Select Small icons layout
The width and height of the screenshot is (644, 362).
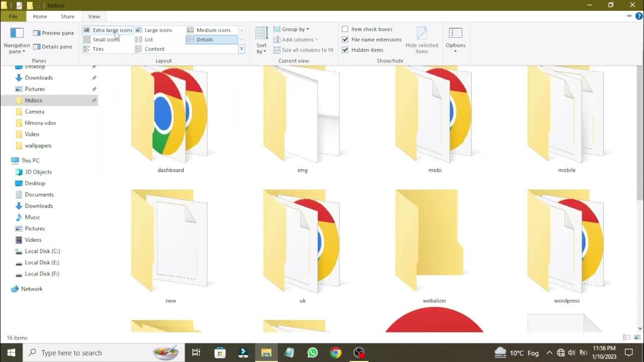click(102, 40)
